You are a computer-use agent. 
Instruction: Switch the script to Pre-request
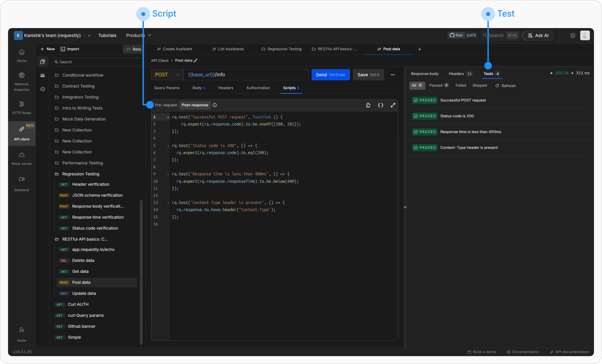(x=166, y=105)
